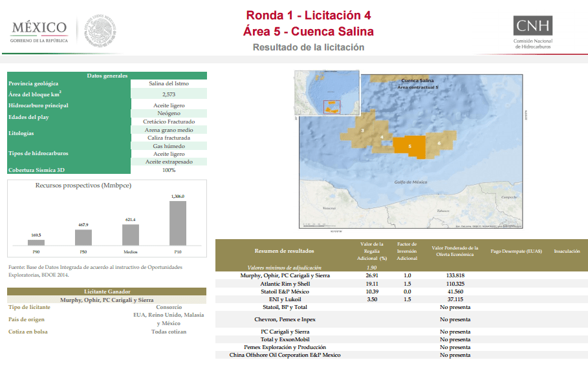Click the 'Cretácico Fracturado' cell
Image resolution: width=588 pixels, height=371 pixels.
coord(169,122)
